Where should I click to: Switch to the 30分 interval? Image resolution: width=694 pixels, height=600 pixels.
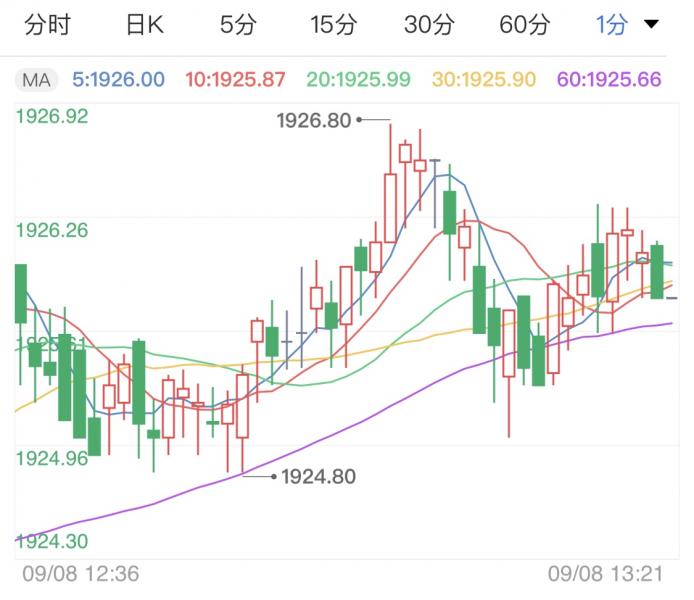pos(429,26)
